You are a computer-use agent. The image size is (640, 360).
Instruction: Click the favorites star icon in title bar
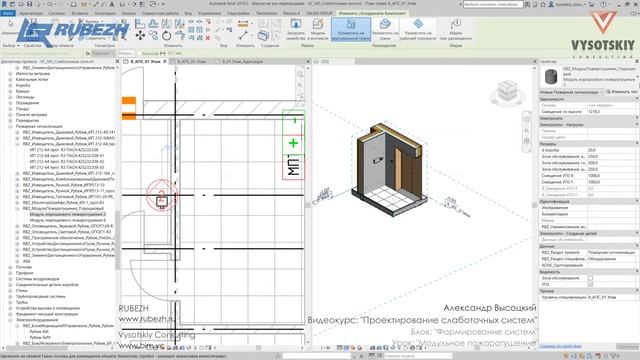tap(543, 4)
